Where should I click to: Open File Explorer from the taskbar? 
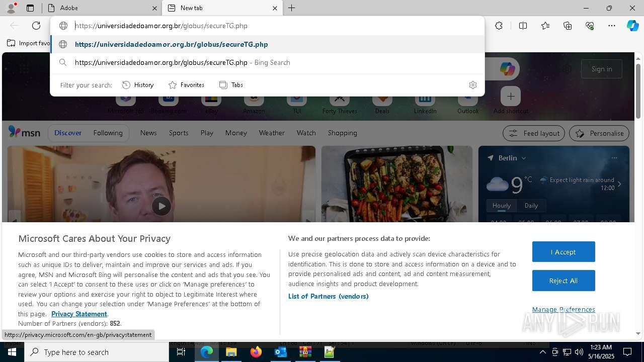tap(231, 352)
